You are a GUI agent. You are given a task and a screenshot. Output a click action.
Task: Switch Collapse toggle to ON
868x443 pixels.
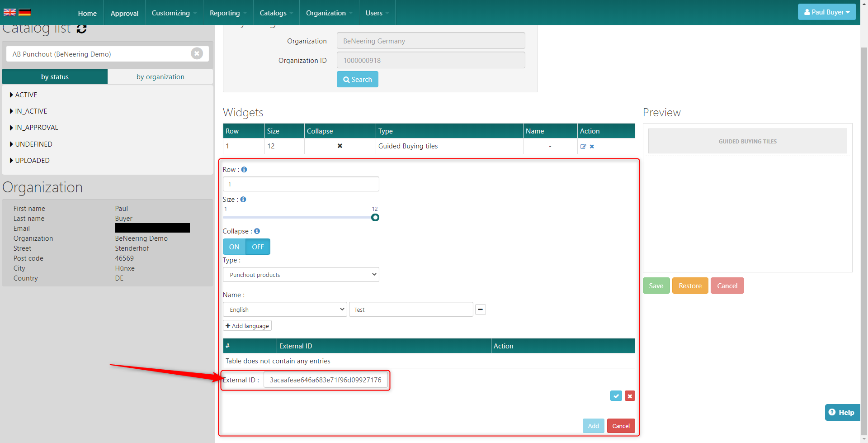coord(234,247)
